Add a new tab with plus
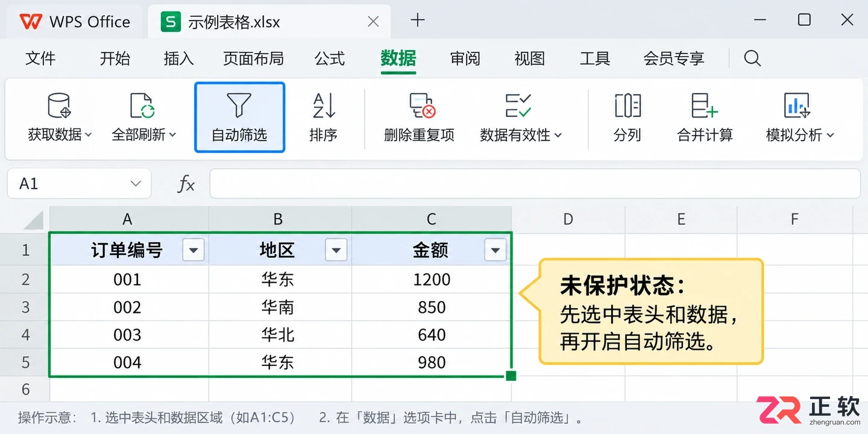This screenshot has width=868, height=434. tap(417, 20)
